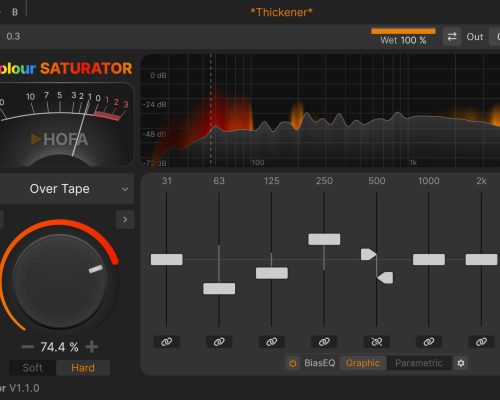The height and width of the screenshot is (400, 500).
Task: Click the minus icon next to 74.4 %
Action: coord(27,347)
